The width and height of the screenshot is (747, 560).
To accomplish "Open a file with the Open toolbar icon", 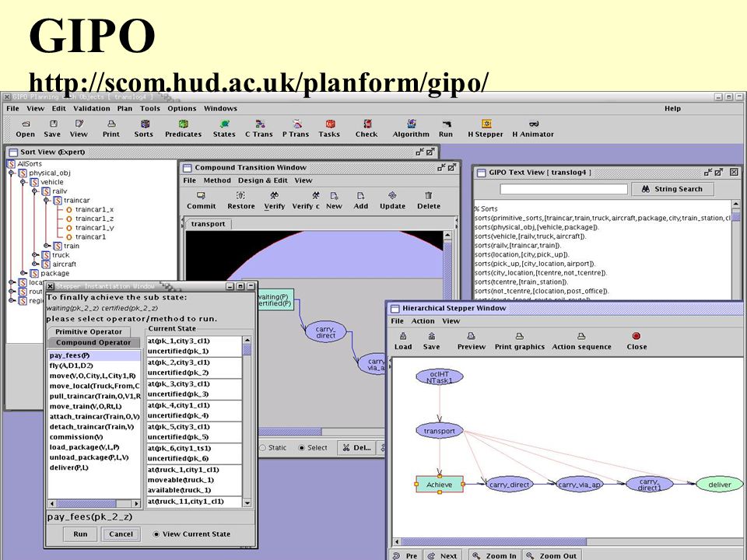I will (25, 128).
